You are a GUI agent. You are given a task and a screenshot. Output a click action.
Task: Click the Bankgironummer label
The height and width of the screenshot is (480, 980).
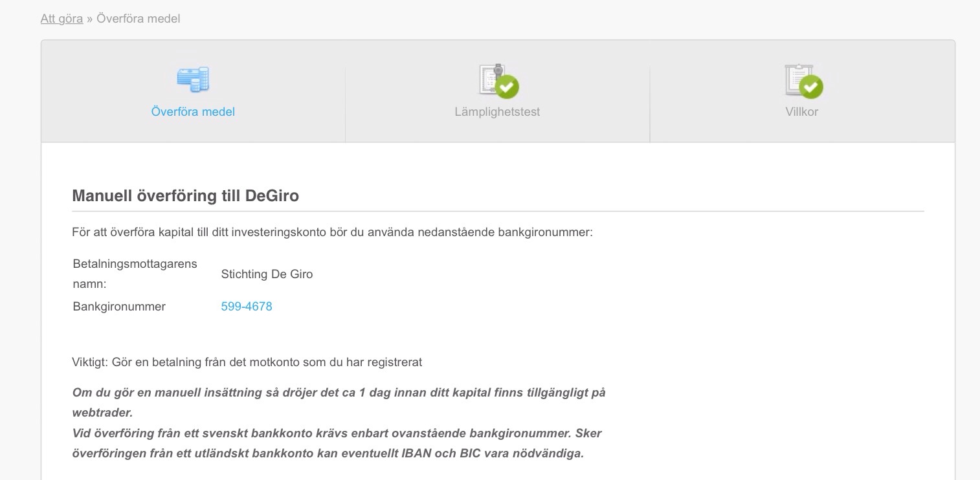click(x=119, y=307)
